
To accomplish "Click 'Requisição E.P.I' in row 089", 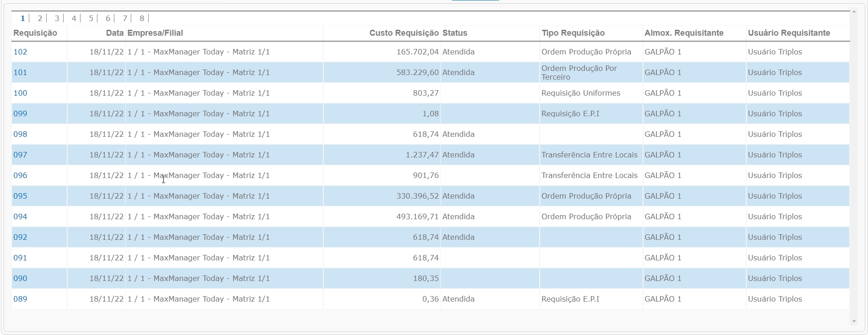I will pos(570,299).
